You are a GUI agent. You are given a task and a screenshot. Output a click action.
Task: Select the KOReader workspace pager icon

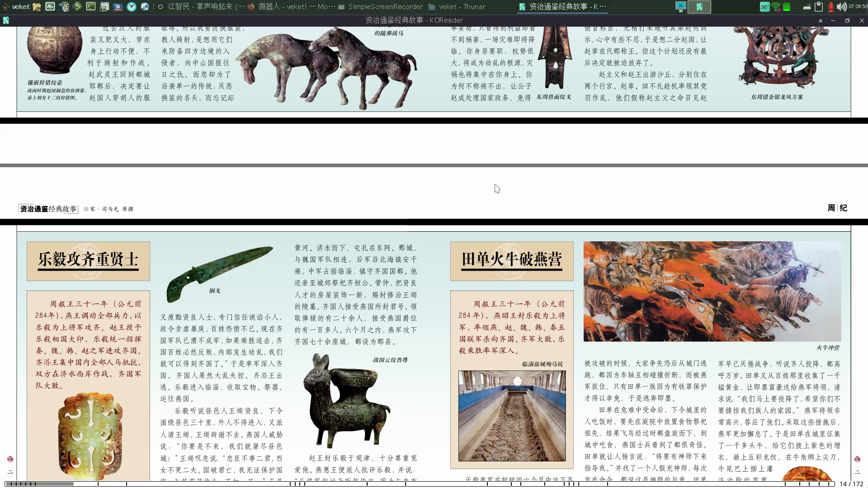699,7
